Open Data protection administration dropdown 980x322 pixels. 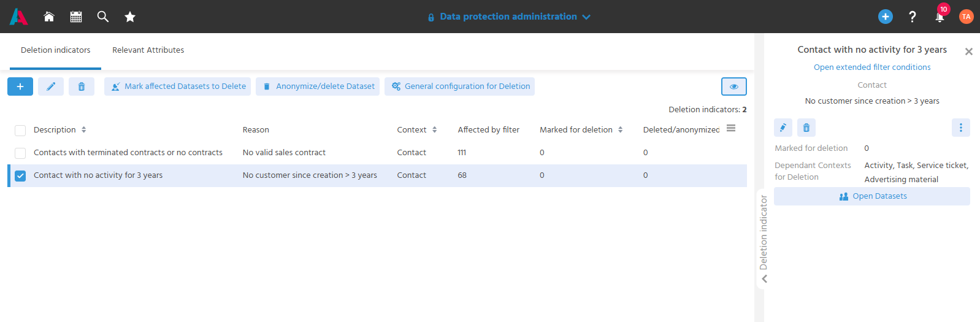509,17
